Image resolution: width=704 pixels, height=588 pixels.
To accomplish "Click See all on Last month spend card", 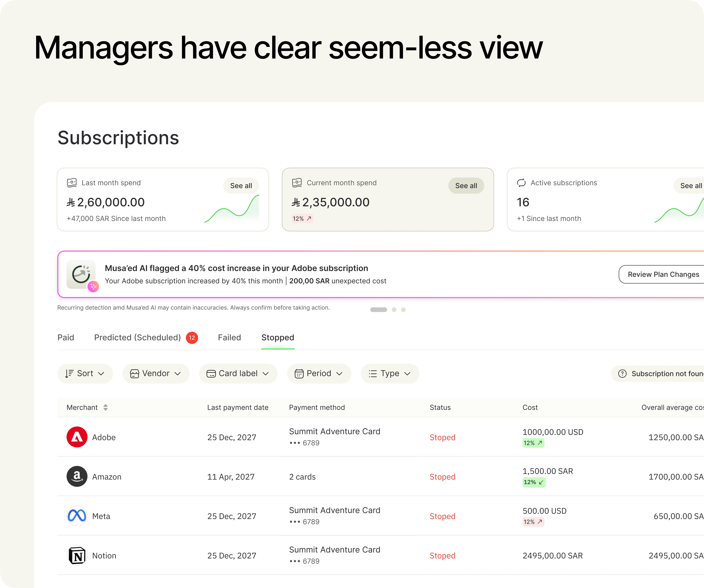I will pyautogui.click(x=241, y=186).
